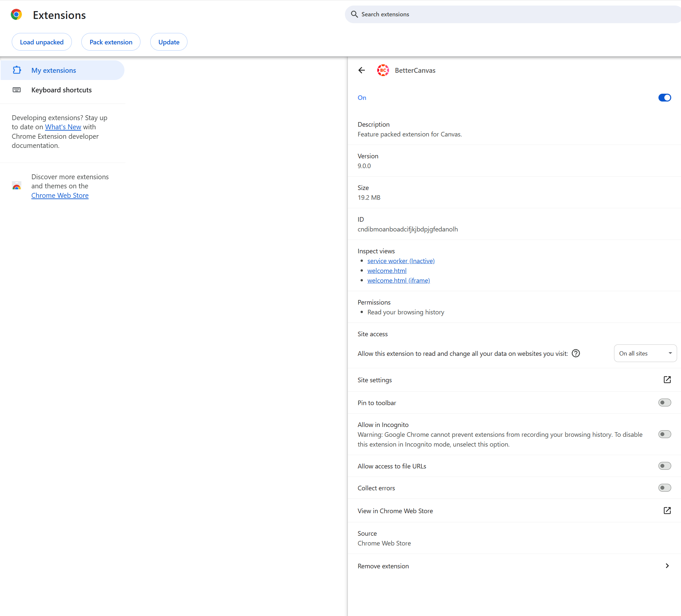Click the Keyboard shortcuts keyboard icon
This screenshot has height=616, width=681.
coord(17,90)
